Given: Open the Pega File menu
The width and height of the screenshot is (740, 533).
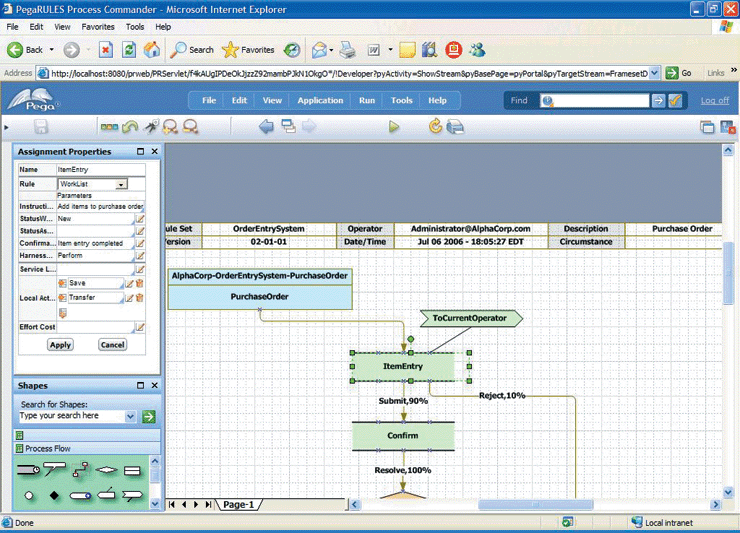Looking at the screenshot, I should pyautogui.click(x=209, y=100).
